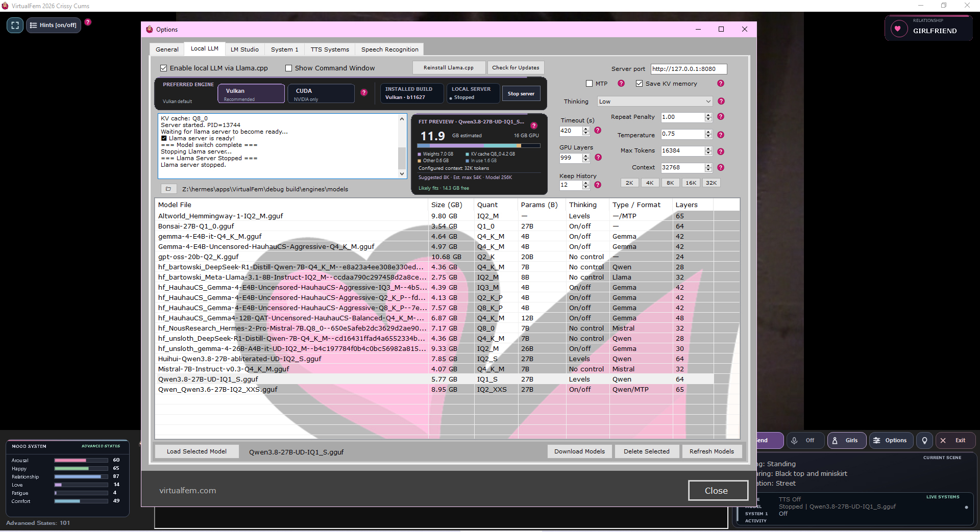Disable the Enable local LLM via Llama.cpp checkbox
This screenshot has height=532, width=980.
pyautogui.click(x=164, y=68)
